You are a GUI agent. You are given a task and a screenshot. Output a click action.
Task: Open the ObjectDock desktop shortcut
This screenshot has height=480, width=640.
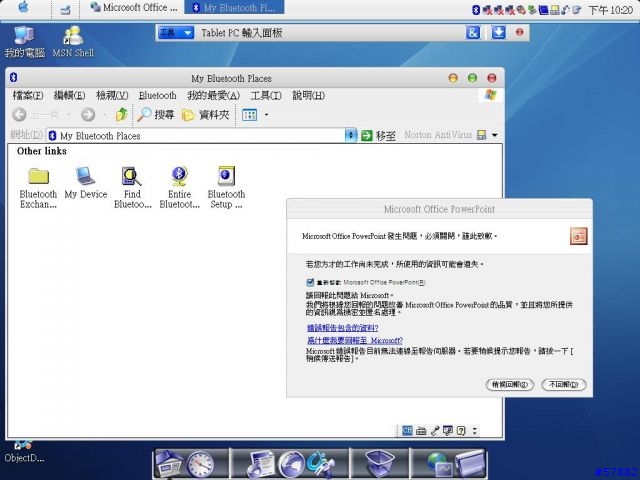(24, 452)
